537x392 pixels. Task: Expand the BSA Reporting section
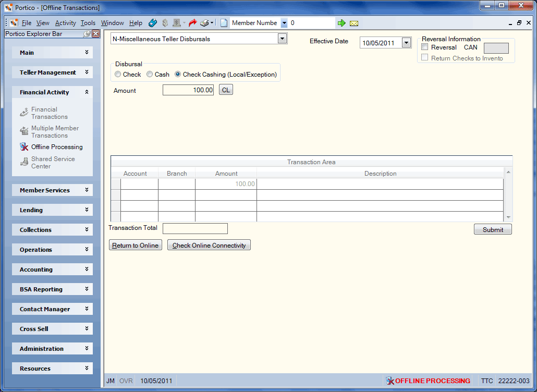(53, 289)
